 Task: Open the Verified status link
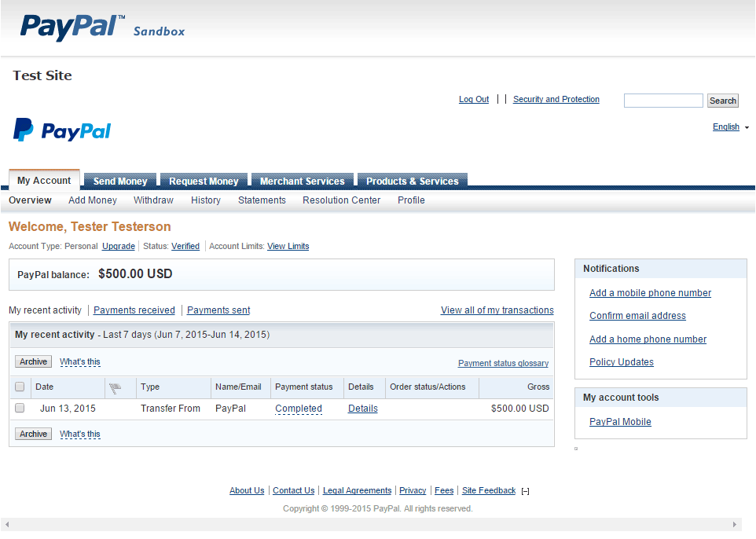185,247
